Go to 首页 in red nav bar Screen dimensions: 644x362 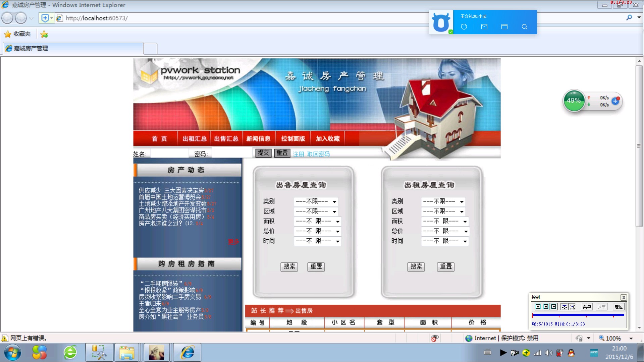pyautogui.click(x=159, y=138)
